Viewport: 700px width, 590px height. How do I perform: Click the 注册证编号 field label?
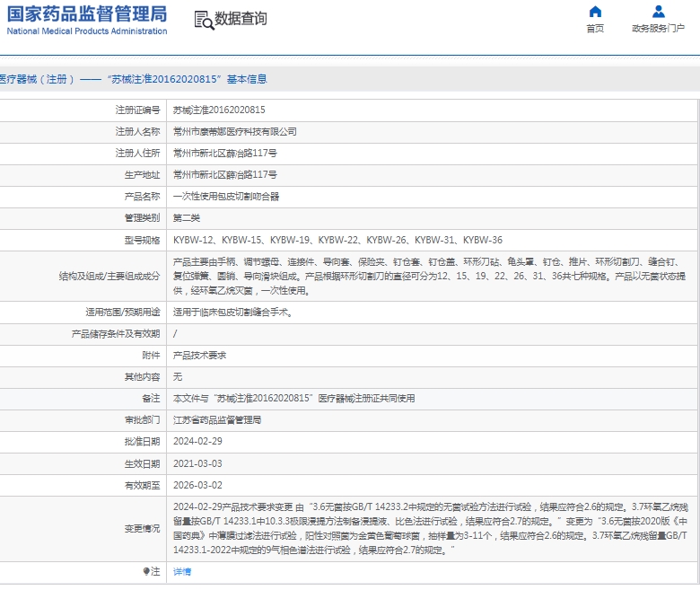pos(137,110)
